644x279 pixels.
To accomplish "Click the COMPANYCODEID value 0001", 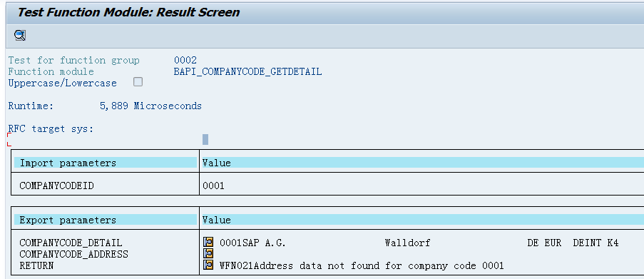I will pos(213,186).
